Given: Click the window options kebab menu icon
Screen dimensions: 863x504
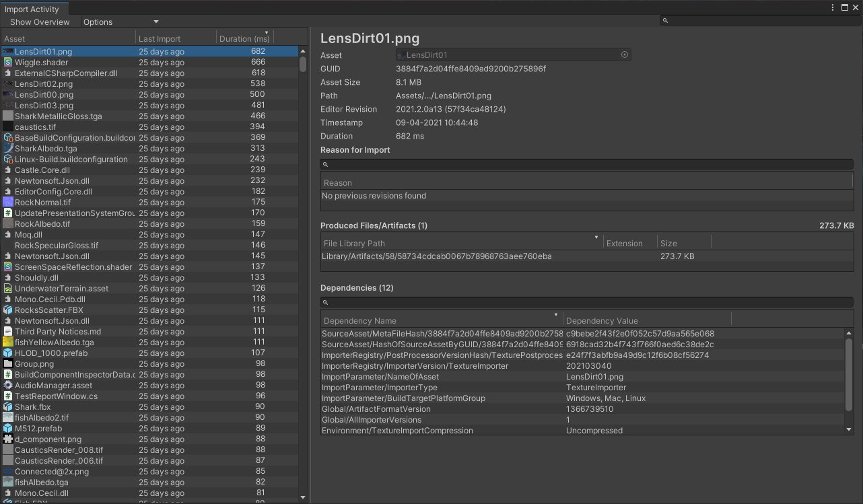Looking at the screenshot, I should coord(833,7).
